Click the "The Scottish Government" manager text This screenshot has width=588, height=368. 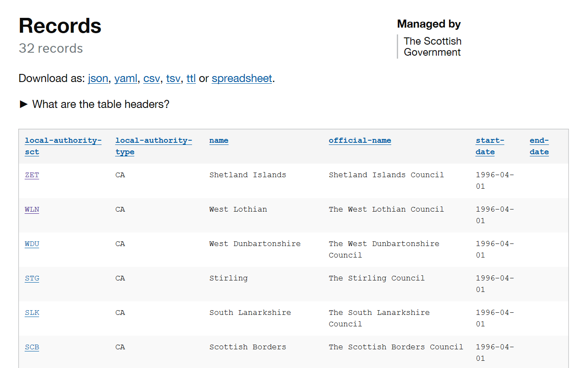pyautogui.click(x=433, y=47)
